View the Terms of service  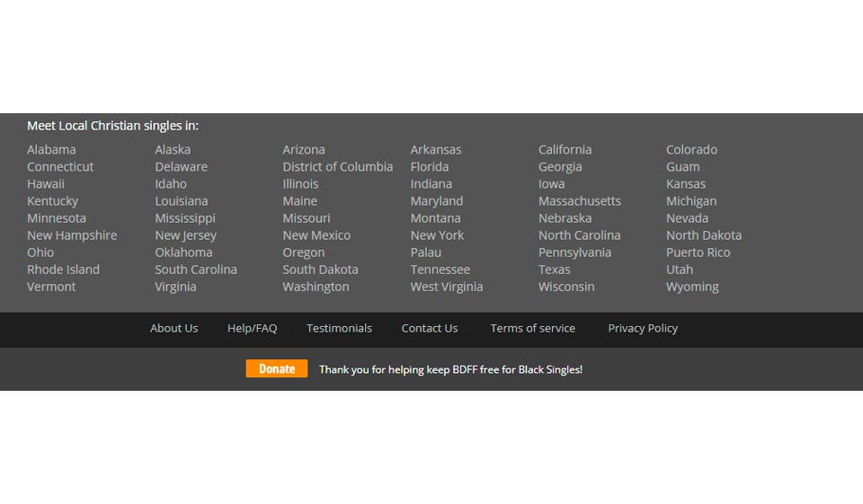click(x=532, y=329)
